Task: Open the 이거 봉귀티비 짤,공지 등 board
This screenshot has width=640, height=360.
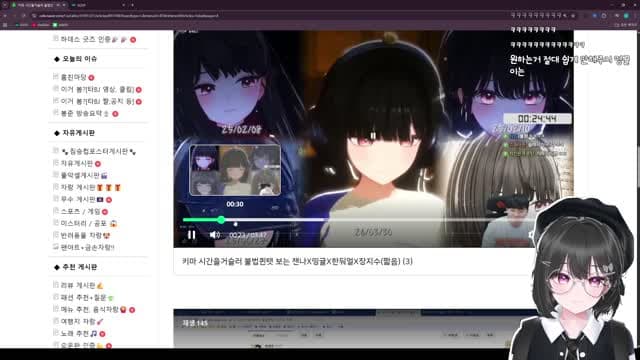Action: (97, 101)
